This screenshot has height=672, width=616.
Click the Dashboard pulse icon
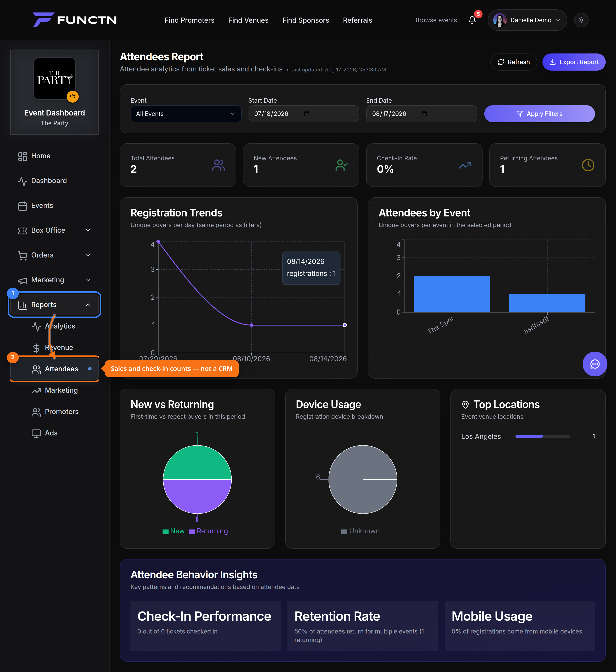coord(22,181)
